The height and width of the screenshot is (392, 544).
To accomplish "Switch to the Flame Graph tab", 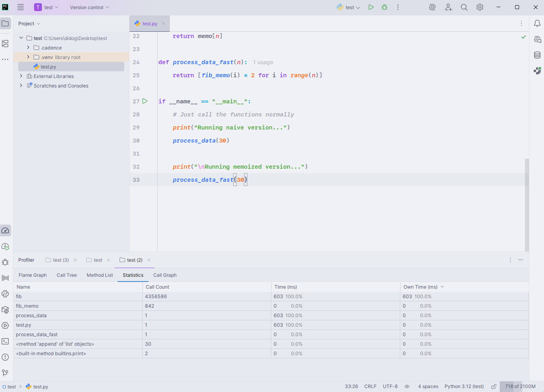I will pyautogui.click(x=32, y=275).
